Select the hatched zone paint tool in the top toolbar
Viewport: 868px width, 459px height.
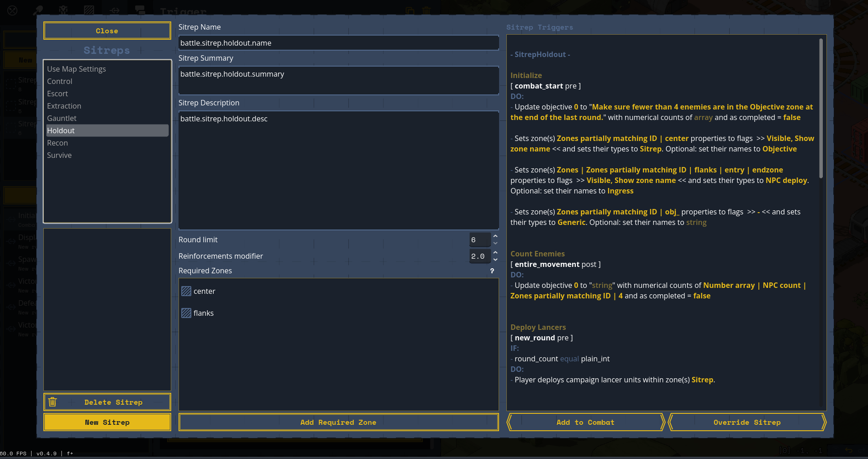click(x=89, y=10)
